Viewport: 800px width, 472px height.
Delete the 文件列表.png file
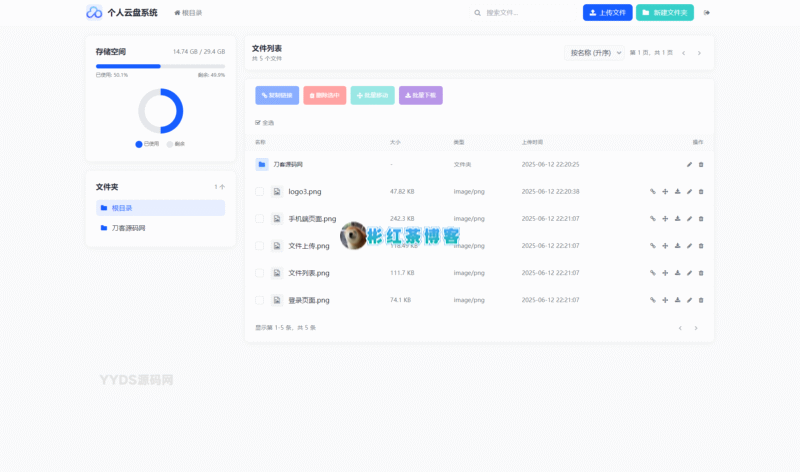point(701,272)
